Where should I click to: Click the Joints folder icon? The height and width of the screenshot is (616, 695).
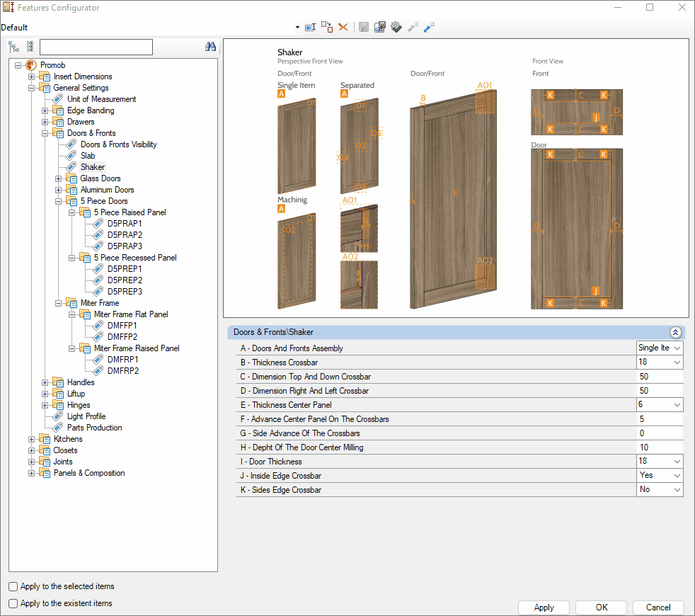click(45, 462)
